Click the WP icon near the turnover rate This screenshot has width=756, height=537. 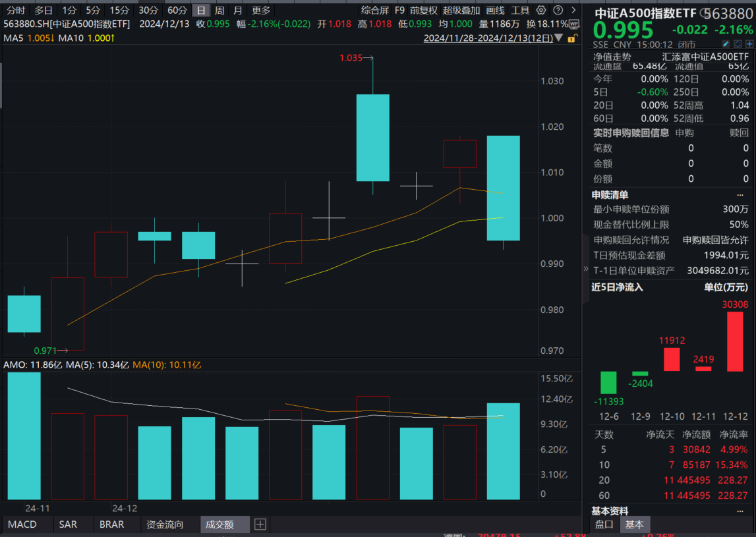[x=573, y=24]
